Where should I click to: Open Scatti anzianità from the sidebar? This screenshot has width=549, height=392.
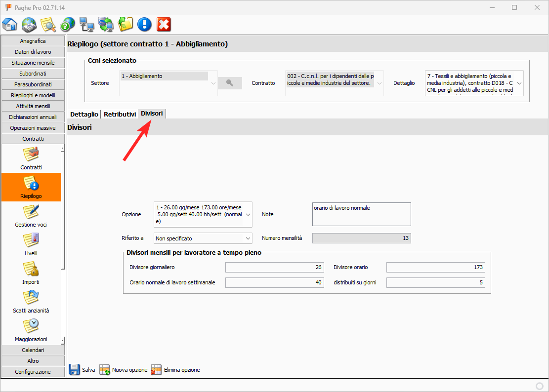tap(31, 302)
